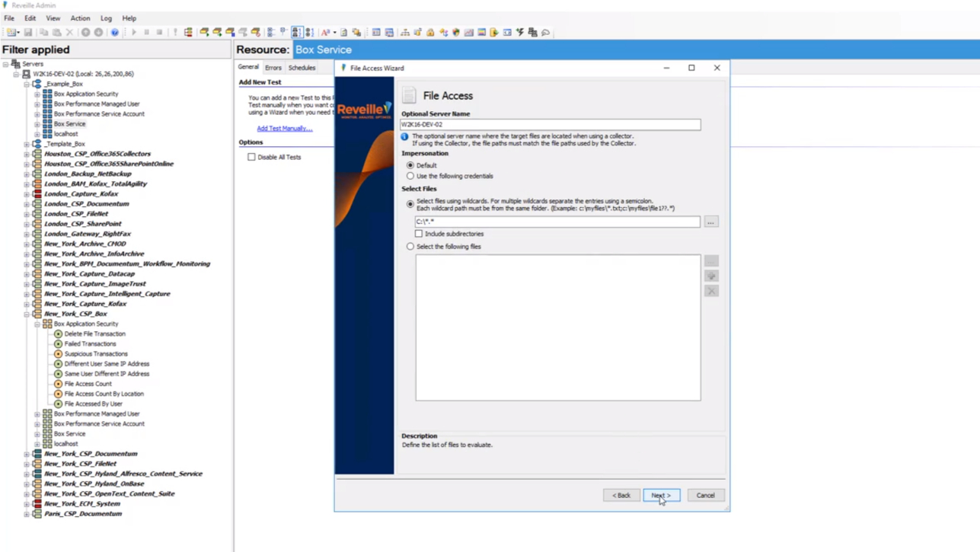This screenshot has height=552, width=980.
Task: Select New_York_CSP_Hyland_OnBase in the tree
Action: coord(94,483)
